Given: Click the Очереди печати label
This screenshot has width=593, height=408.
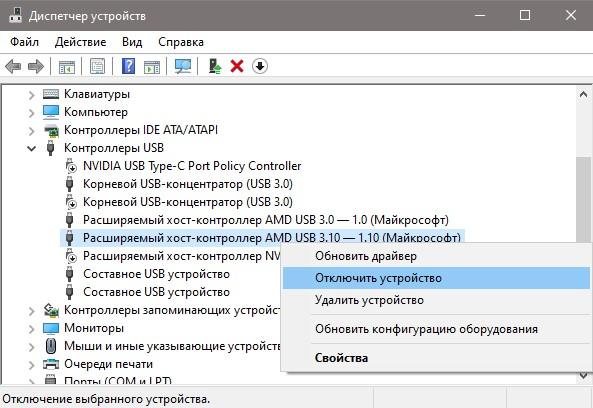Looking at the screenshot, I should pyautogui.click(x=109, y=364).
